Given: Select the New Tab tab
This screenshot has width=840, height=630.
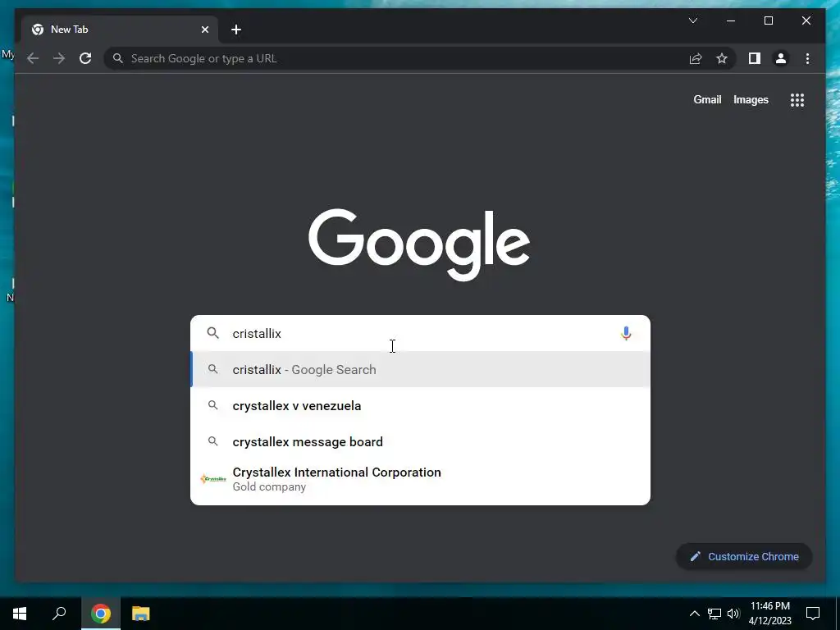Looking at the screenshot, I should point(120,30).
